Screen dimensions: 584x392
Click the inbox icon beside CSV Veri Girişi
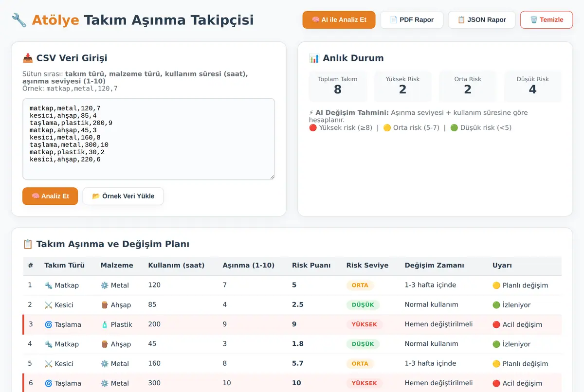28,58
